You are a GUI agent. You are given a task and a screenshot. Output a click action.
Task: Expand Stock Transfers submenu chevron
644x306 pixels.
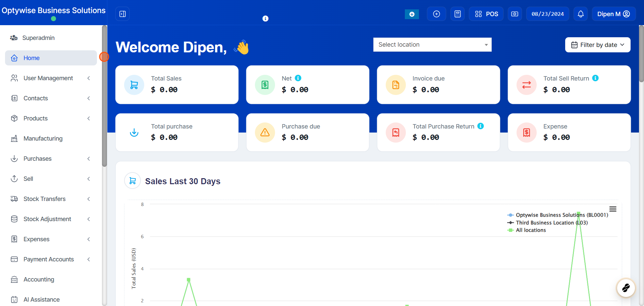point(89,199)
